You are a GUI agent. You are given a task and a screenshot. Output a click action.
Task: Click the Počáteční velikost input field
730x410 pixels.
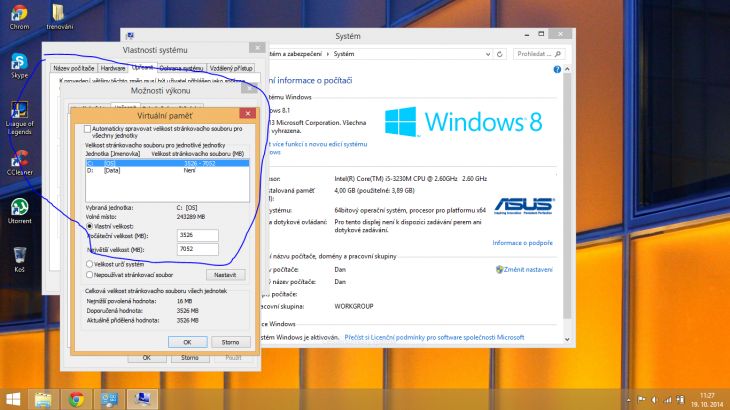point(197,235)
